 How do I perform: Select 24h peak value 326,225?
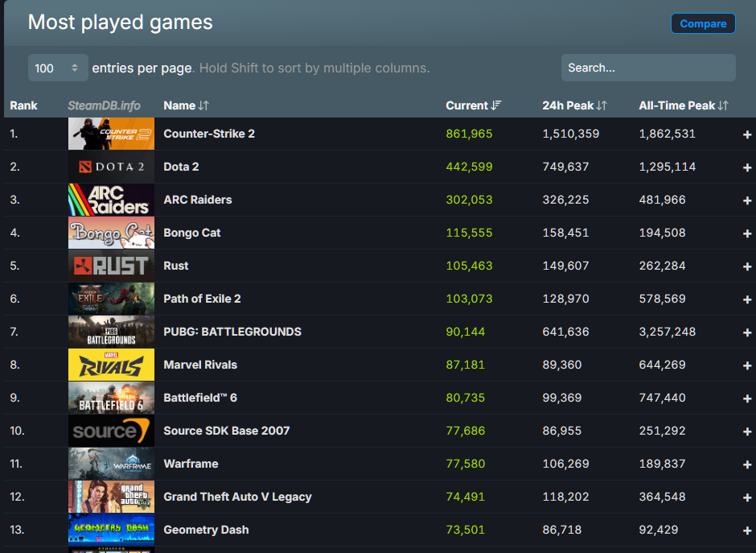[565, 200]
